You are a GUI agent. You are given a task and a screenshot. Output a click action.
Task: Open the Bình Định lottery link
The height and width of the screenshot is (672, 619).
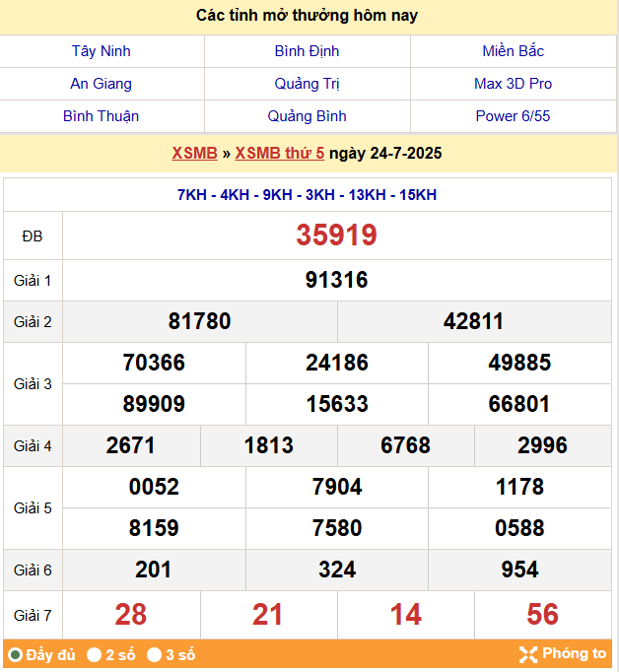(x=307, y=51)
